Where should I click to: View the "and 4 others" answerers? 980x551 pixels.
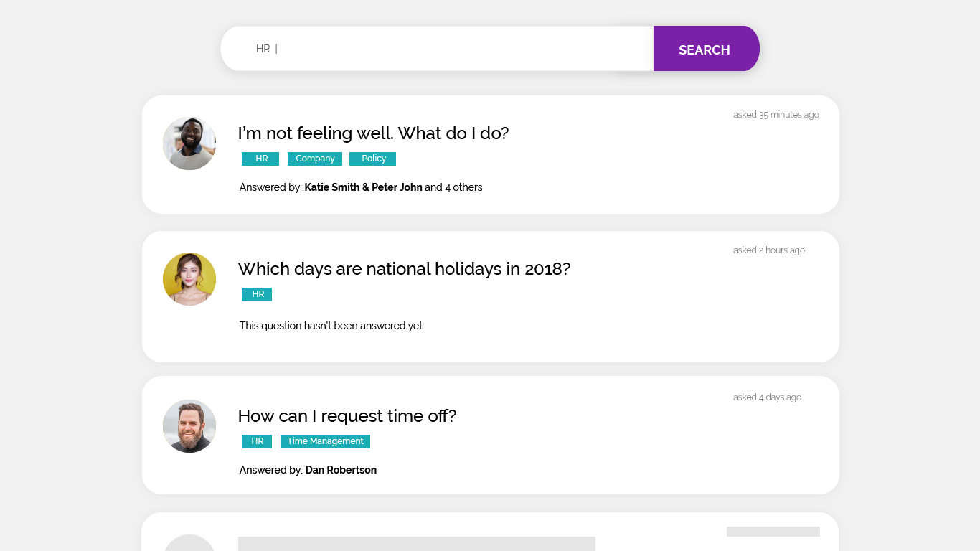point(453,187)
